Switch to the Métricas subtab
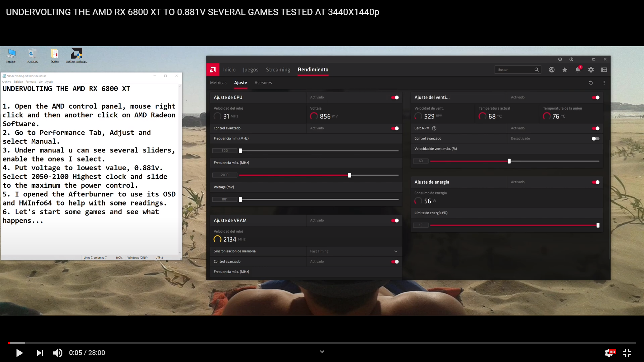Image resolution: width=644 pixels, height=362 pixels. click(x=218, y=83)
